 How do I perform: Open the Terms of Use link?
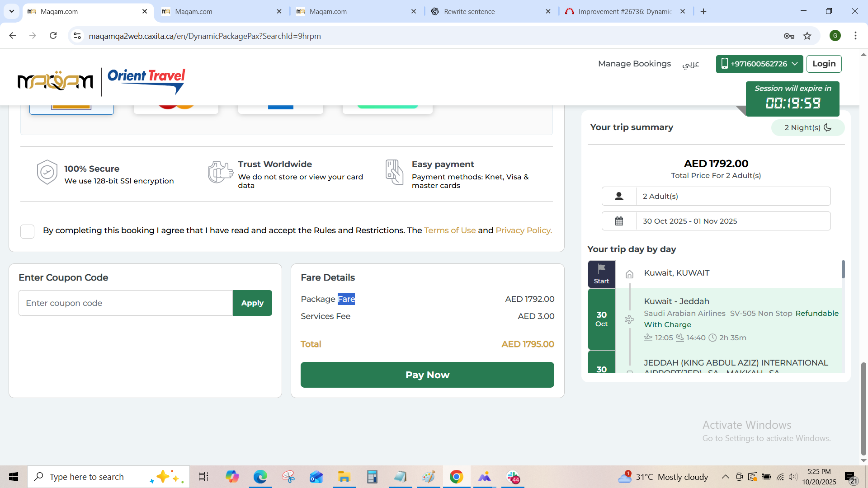tap(449, 230)
